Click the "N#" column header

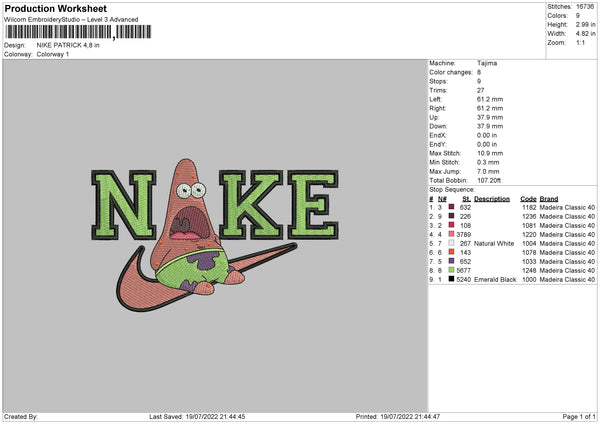pos(442,199)
